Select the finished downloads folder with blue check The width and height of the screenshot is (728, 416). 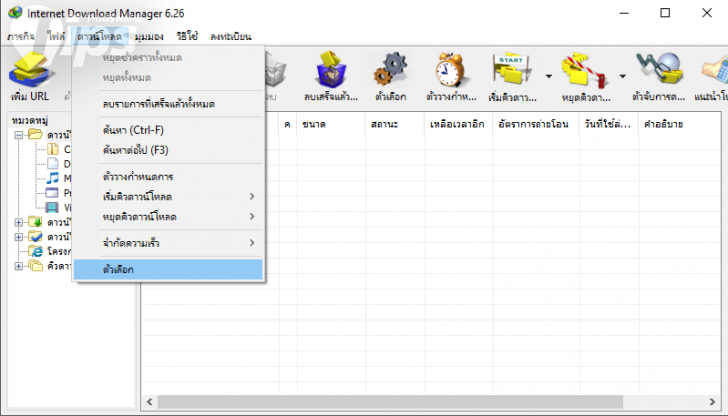(x=35, y=236)
